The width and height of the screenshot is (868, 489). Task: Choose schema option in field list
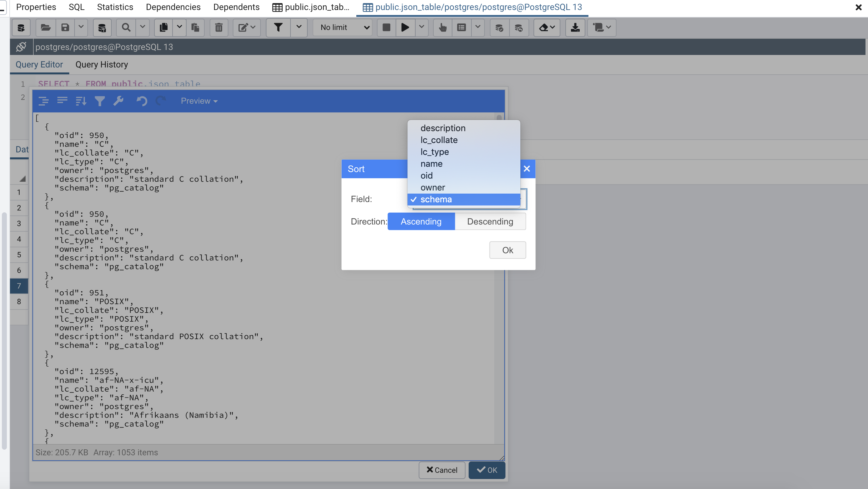tap(436, 199)
